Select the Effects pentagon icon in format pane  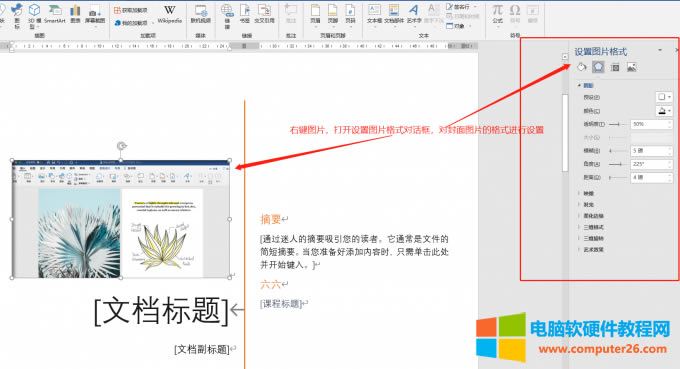(x=598, y=67)
